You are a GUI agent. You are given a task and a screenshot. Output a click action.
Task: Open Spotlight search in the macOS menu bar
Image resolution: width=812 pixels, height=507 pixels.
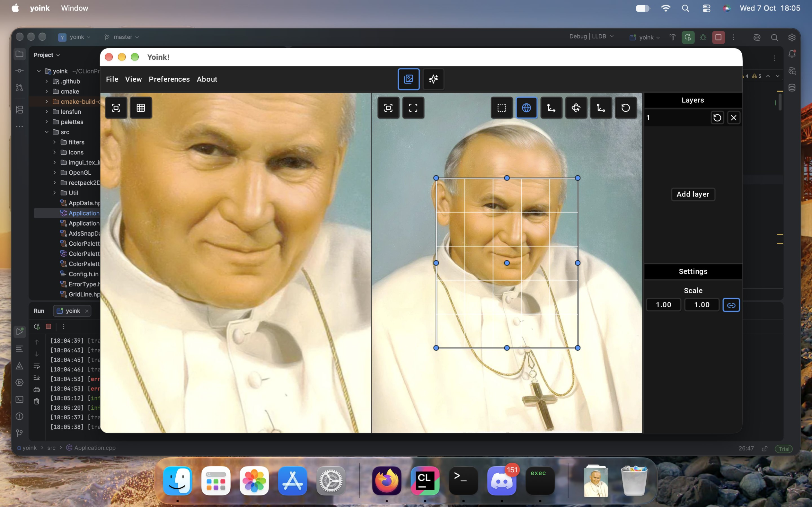tap(685, 8)
